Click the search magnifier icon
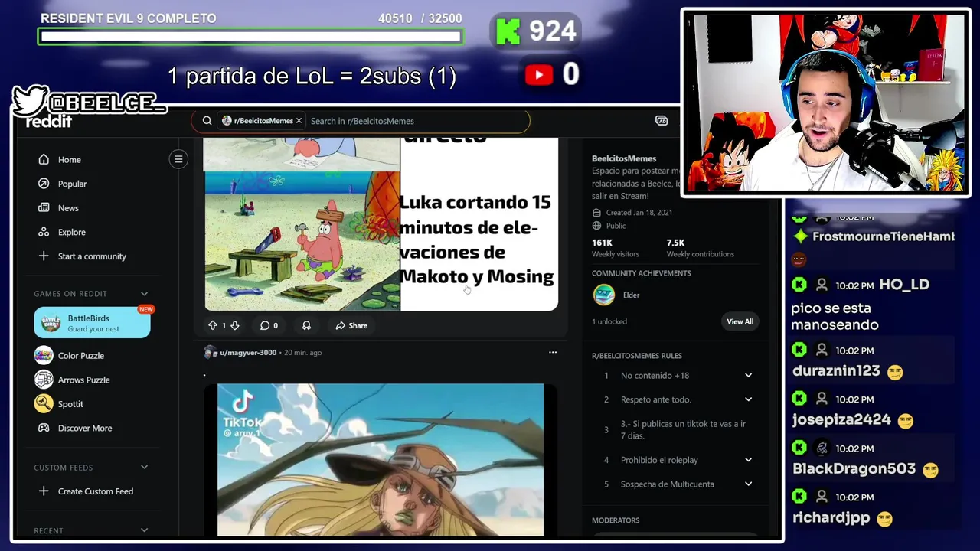Image resolution: width=980 pixels, height=551 pixels. [x=207, y=120]
